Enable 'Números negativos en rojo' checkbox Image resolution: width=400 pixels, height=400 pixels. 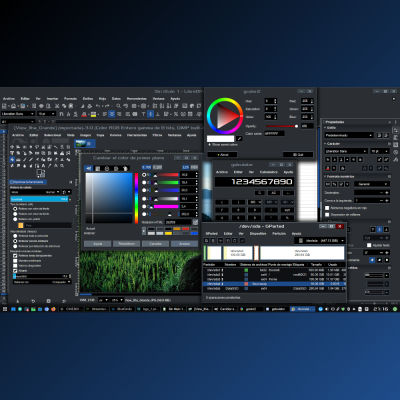[327, 208]
